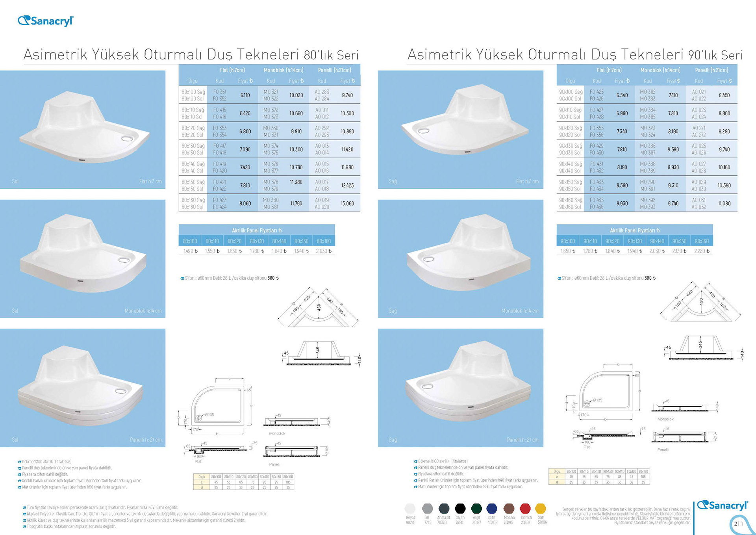The width and height of the screenshot is (756, 535).
Task: Open the Sağ Monoblok h:14 cm product image
Action: tap(460, 258)
